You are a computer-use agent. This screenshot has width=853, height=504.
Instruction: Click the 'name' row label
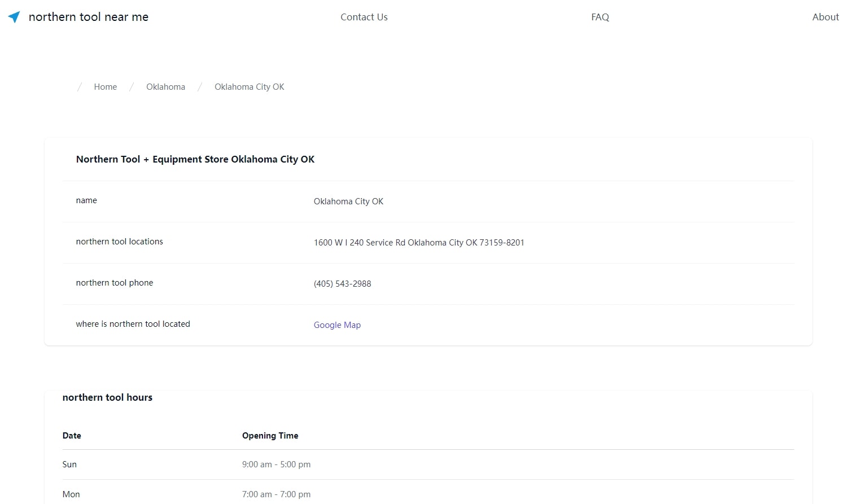point(86,200)
